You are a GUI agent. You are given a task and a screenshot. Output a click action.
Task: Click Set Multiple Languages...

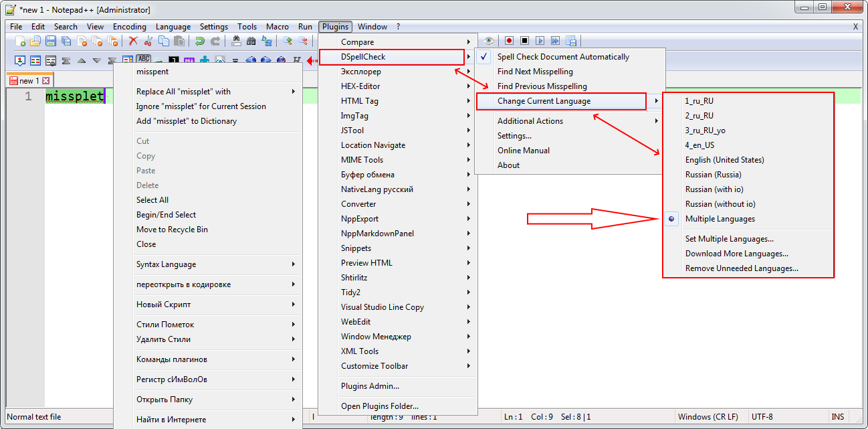[x=748, y=239]
